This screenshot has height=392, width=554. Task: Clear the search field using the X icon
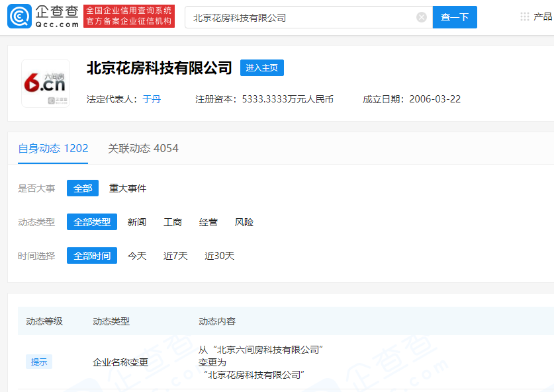coord(421,17)
